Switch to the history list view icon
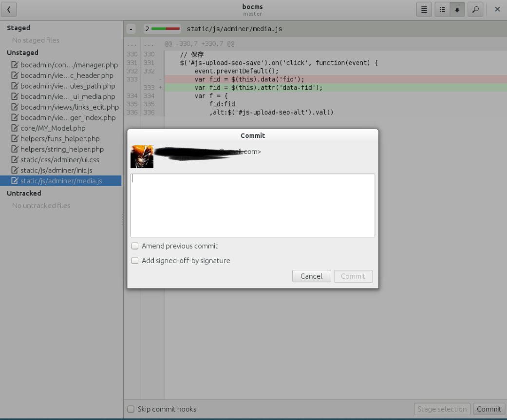Viewport: 507px width, 420px height. point(442,9)
